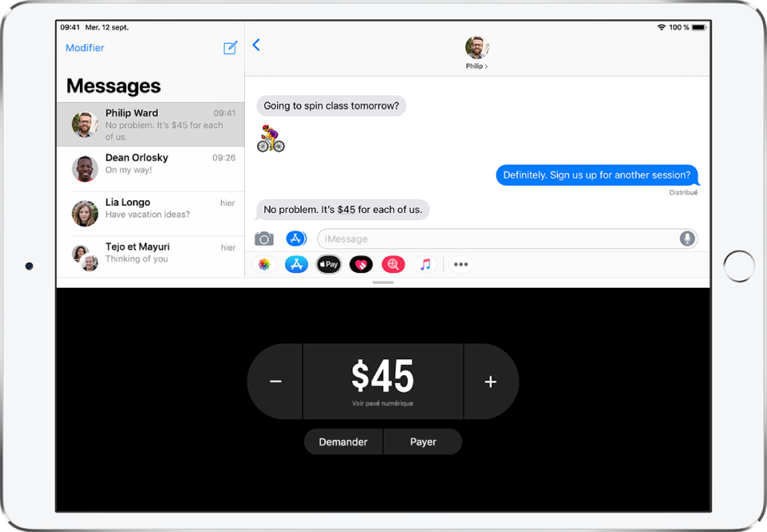767x532 pixels.
Task: Tap the "Distribué" delivery status
Action: coord(684,193)
